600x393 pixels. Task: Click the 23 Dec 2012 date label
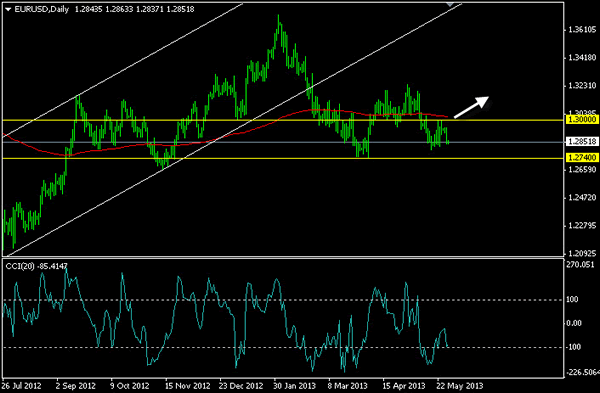[x=241, y=386]
